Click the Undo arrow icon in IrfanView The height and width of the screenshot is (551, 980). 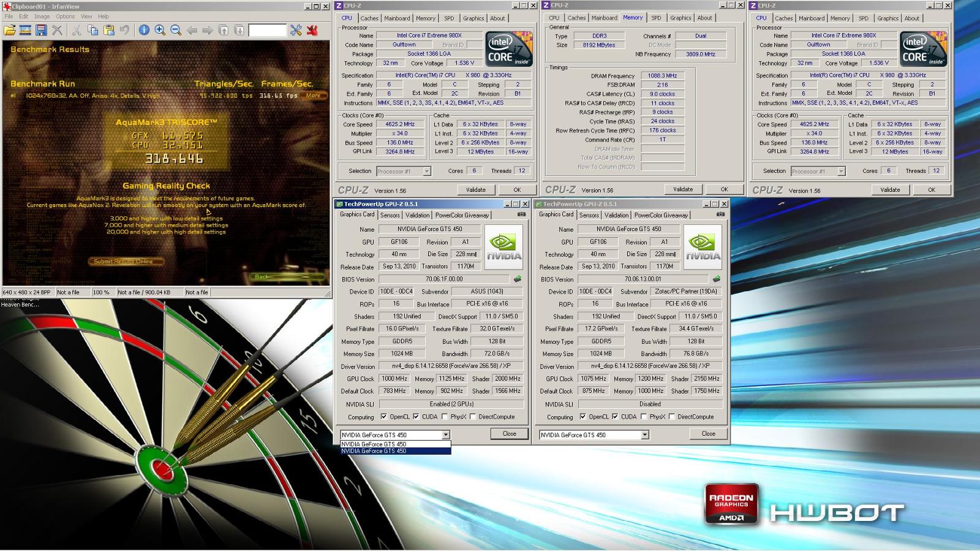click(124, 30)
